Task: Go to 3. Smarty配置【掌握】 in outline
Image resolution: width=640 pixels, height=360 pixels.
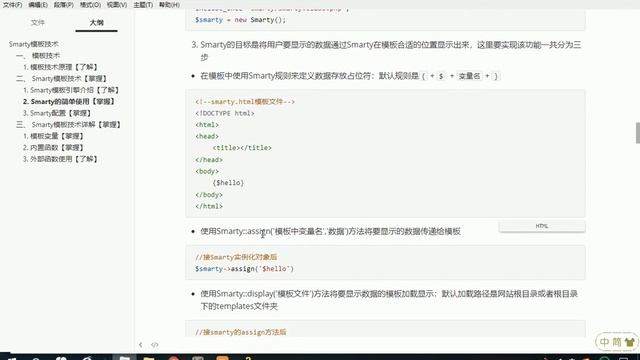Action: click(57, 113)
